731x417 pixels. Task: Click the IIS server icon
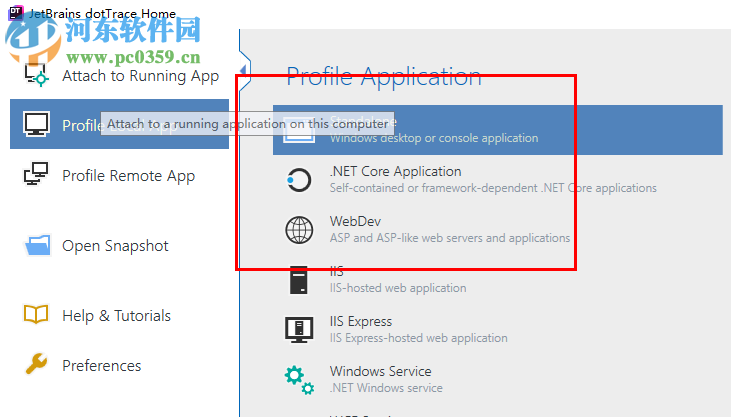pos(299,280)
